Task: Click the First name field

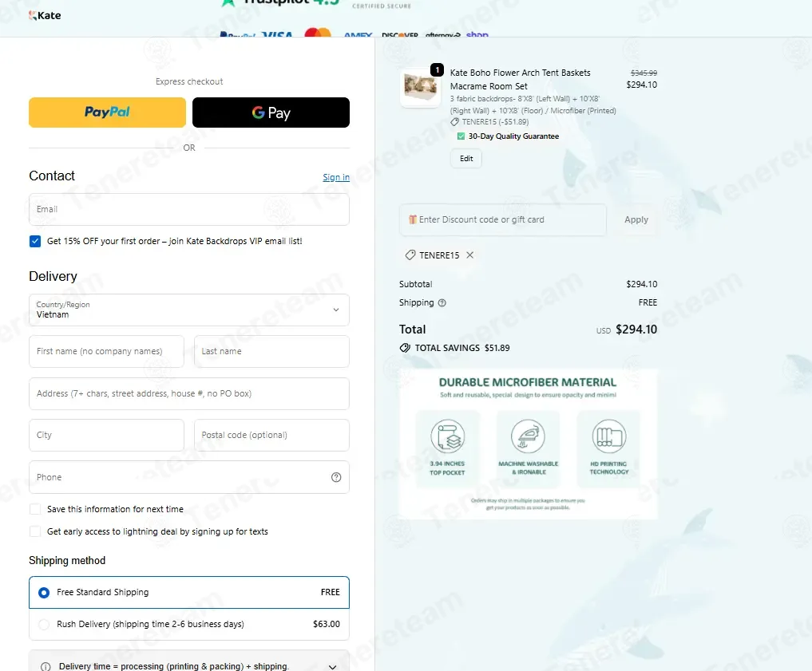Action: 107,351
